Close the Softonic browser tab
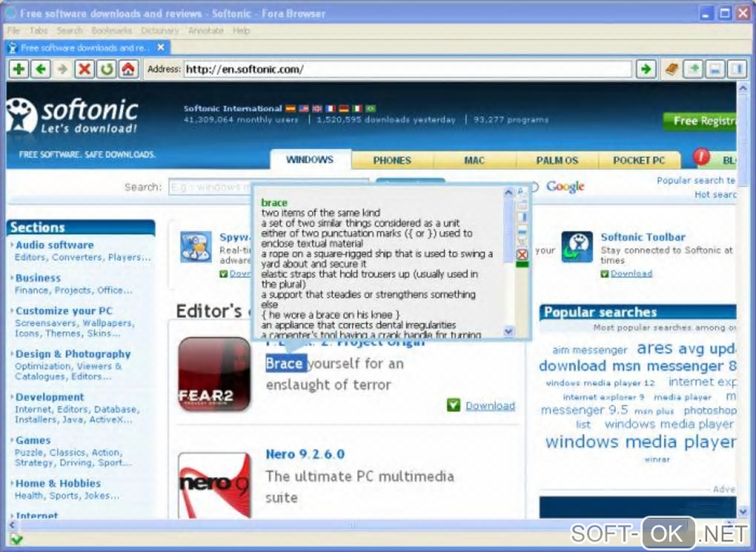This screenshot has height=552, width=756. [161, 47]
